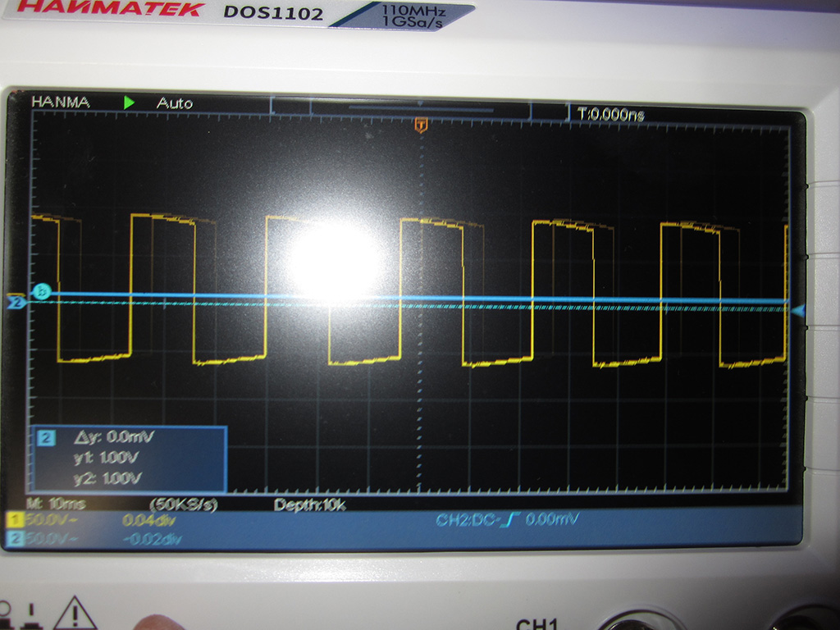
Task: Click the (50KS/s) sample rate readout
Action: coord(183,504)
